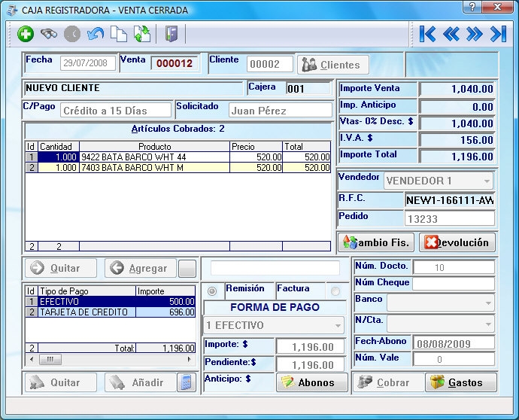Open the Gastos button
519x420 pixels.
tap(461, 382)
